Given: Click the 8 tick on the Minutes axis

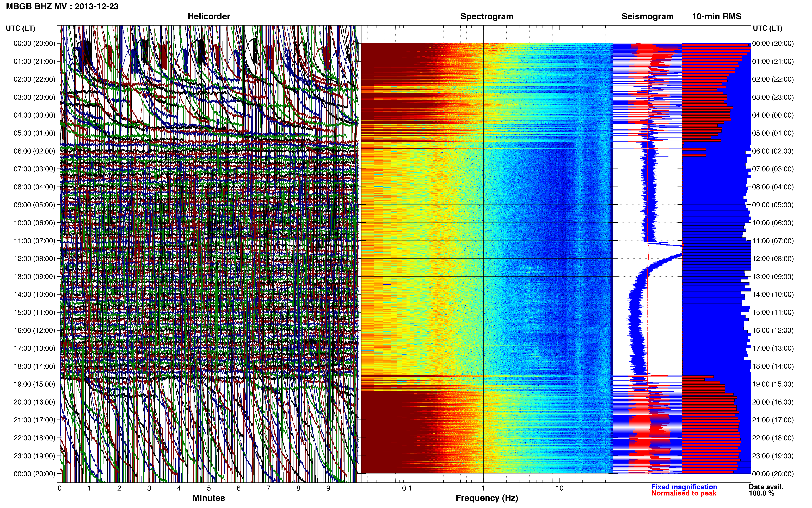Looking at the screenshot, I should click(x=298, y=488).
